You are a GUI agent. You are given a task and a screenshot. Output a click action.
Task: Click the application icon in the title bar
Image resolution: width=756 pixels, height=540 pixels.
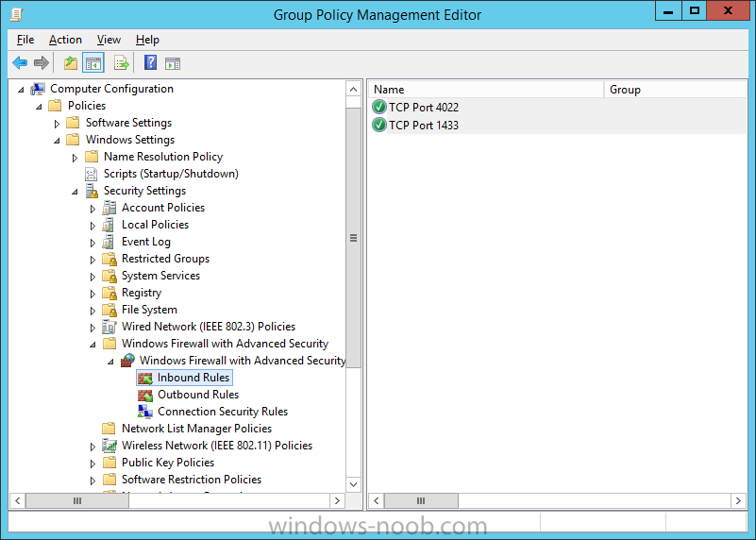point(17,14)
